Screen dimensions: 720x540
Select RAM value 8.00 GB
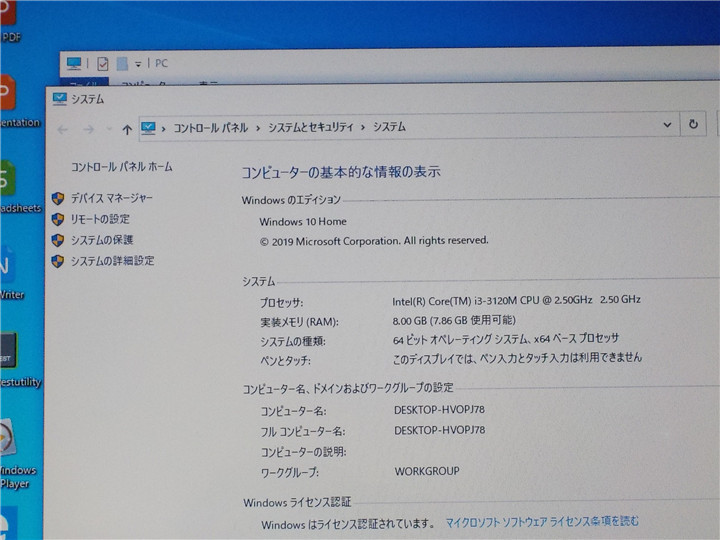pos(454,320)
